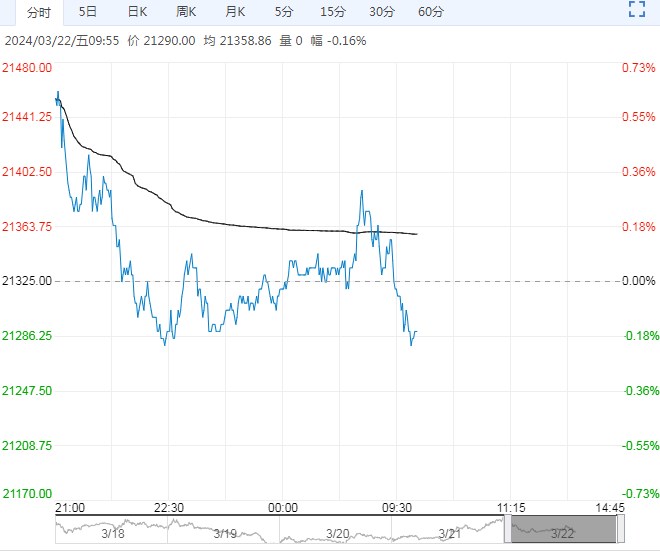660x553 pixels.
Task: Click the -0.73% bottom percent label
Action: (x=640, y=493)
